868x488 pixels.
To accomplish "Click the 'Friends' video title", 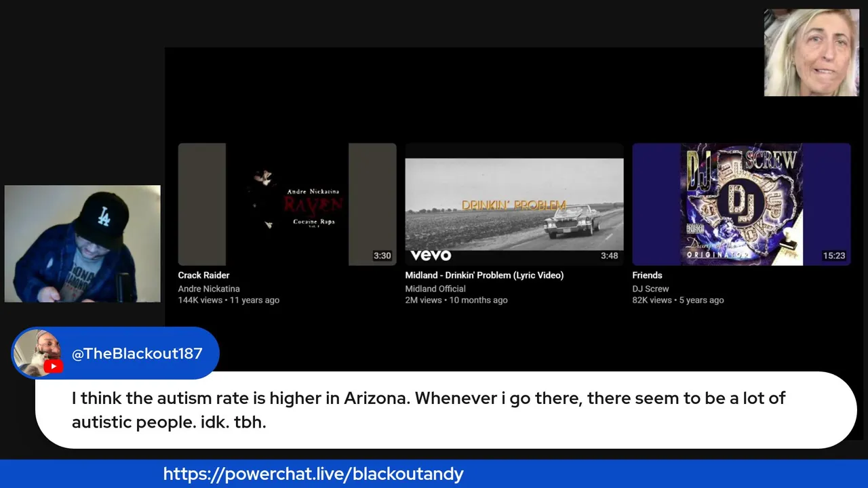I will click(x=647, y=275).
